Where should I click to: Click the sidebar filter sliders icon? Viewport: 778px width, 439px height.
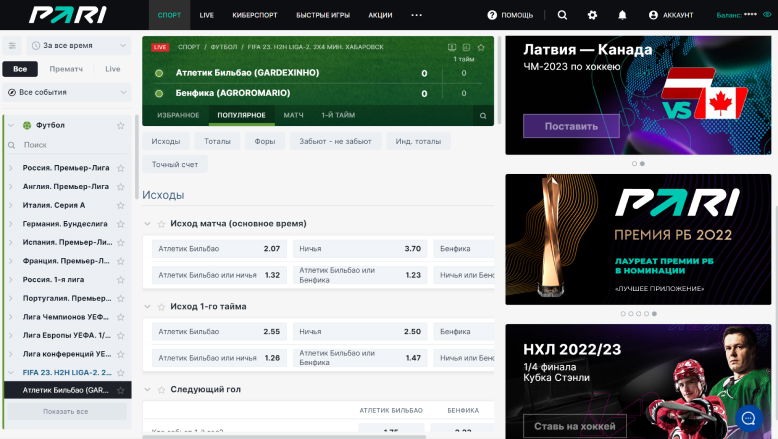coord(12,46)
